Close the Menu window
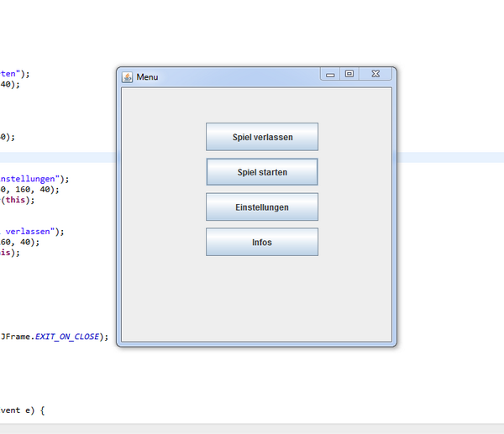Image resolution: width=504 pixels, height=434 pixels. pyautogui.click(x=375, y=74)
